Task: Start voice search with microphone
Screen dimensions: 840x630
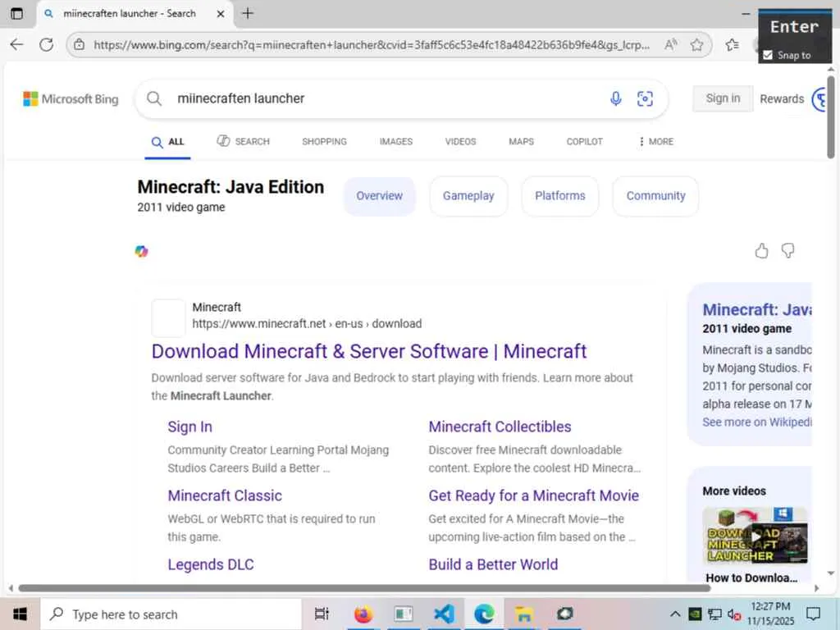Action: pyautogui.click(x=616, y=98)
